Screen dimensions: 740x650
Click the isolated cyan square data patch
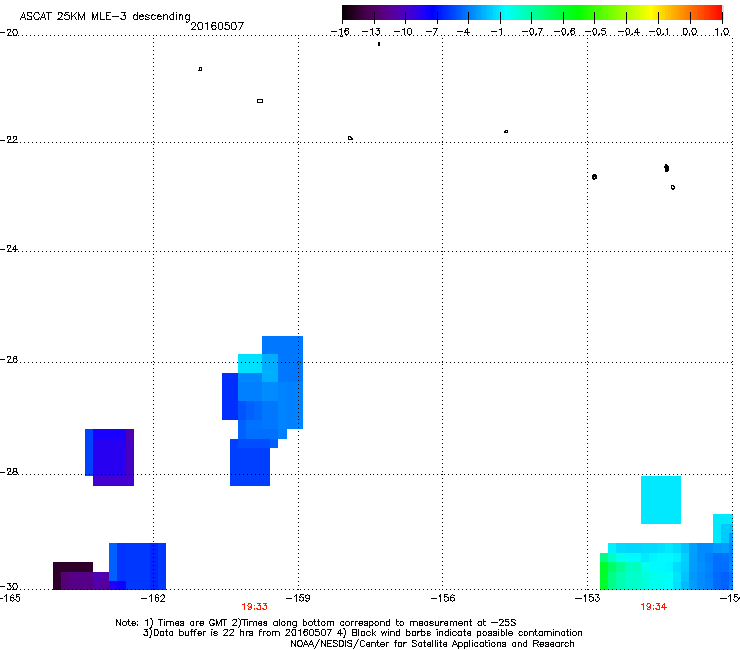(661, 500)
